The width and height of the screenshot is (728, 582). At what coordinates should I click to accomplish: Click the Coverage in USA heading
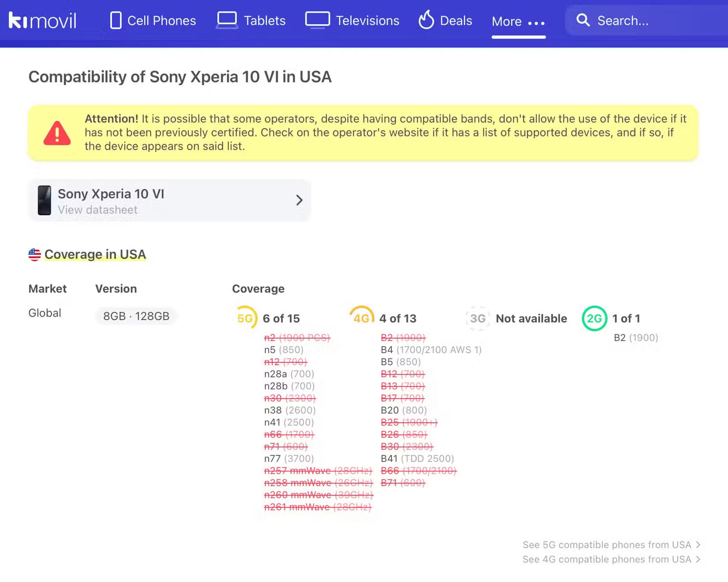[95, 254]
